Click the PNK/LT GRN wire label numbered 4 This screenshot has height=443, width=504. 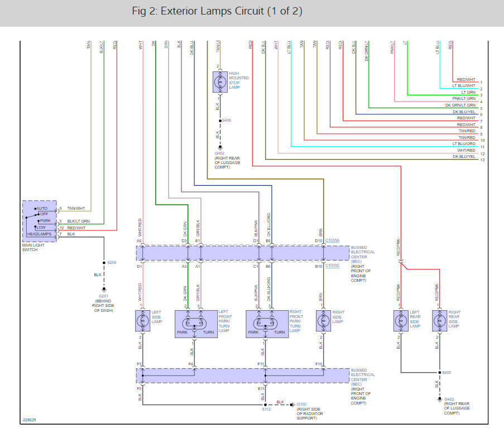coord(464,99)
